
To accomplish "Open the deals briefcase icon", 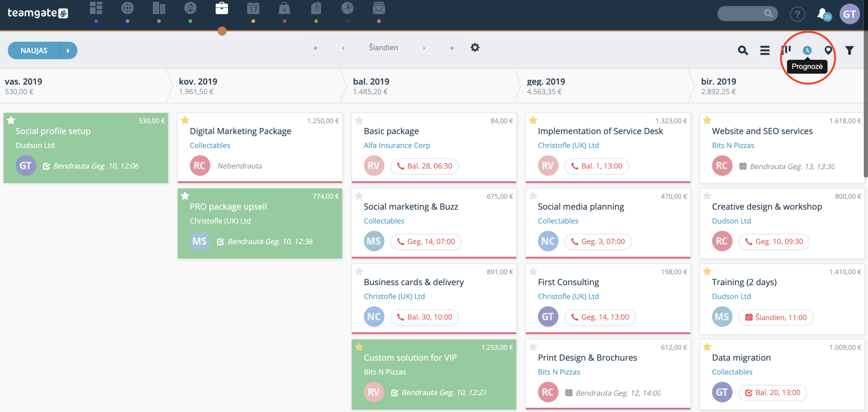I will (222, 8).
